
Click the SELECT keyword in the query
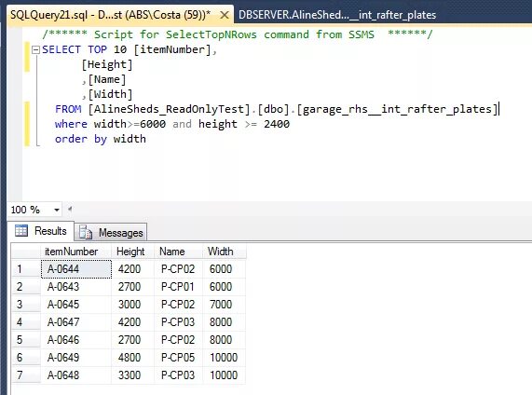coord(61,49)
